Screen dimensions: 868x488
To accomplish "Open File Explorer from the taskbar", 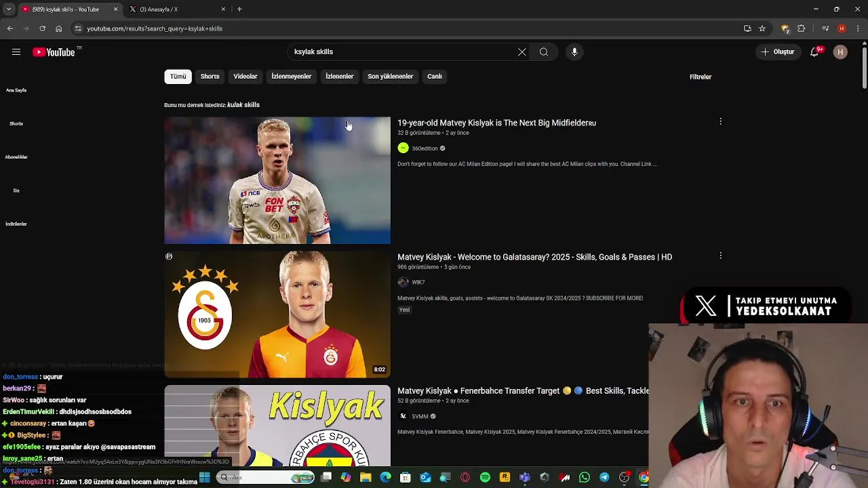I will (366, 478).
